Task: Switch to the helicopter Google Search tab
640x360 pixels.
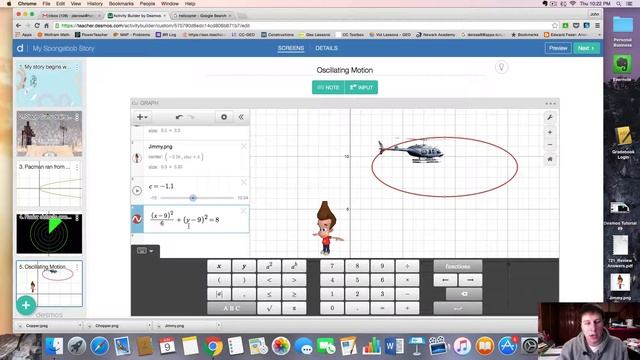Action: pos(202,16)
